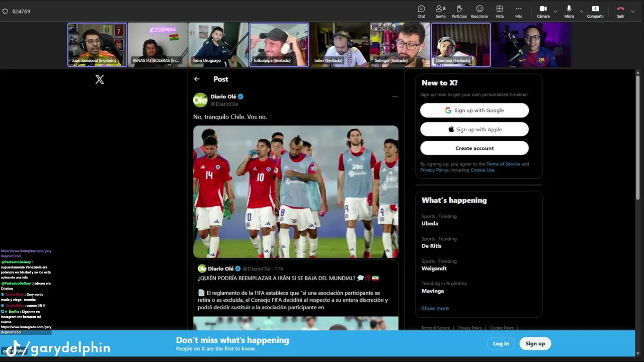The height and width of the screenshot is (362, 644).
Task: Expand the Salir options arrow
Action: (632, 11)
